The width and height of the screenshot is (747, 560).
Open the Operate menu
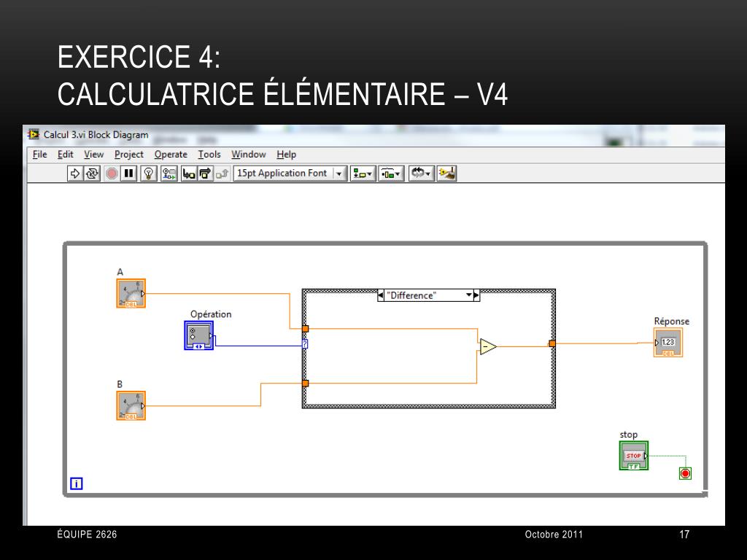pyautogui.click(x=171, y=155)
